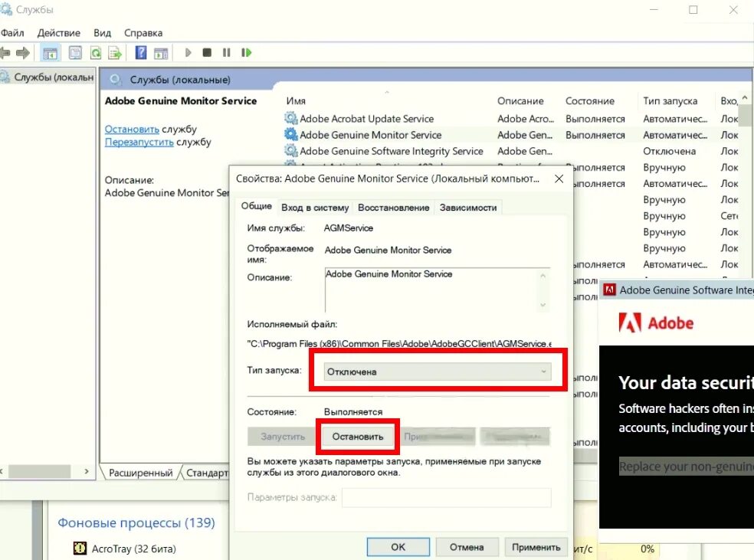Switch to the Зависимости tab
Image resolution: width=754 pixels, height=560 pixels.
pos(468,208)
